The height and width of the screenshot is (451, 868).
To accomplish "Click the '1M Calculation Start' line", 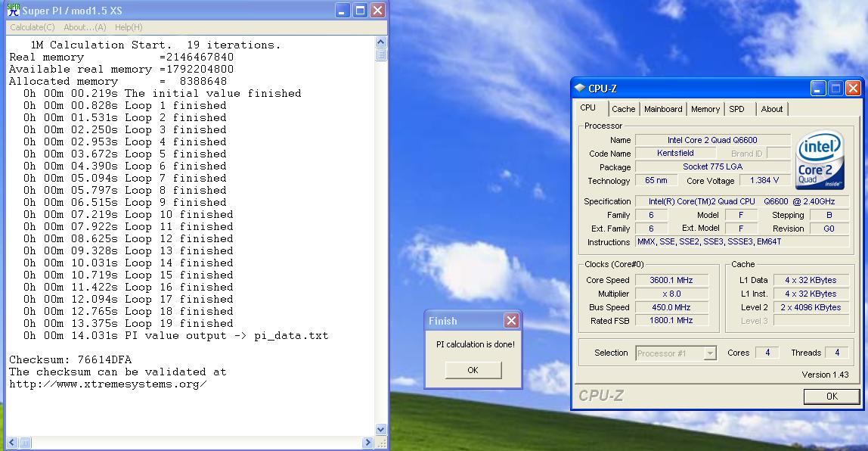I will [155, 45].
